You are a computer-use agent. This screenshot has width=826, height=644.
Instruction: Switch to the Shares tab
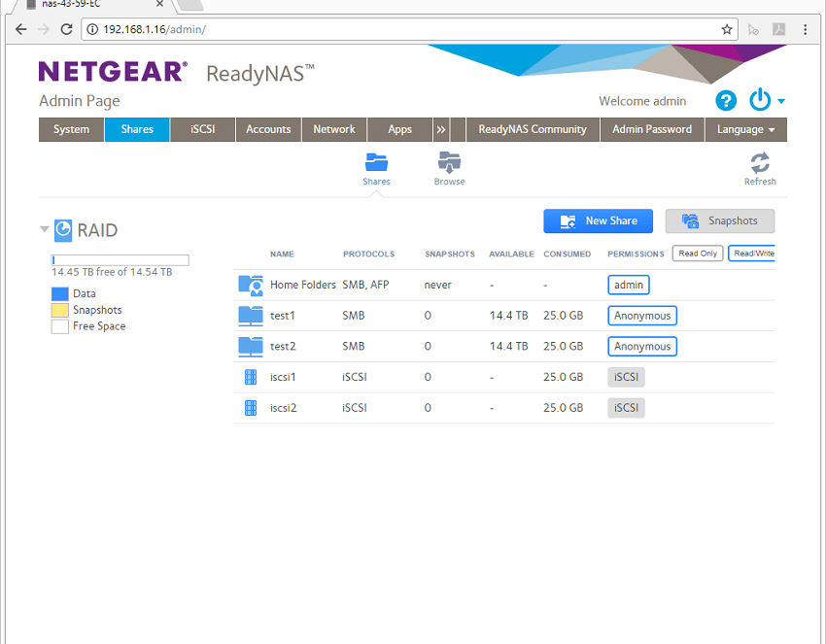coord(137,129)
